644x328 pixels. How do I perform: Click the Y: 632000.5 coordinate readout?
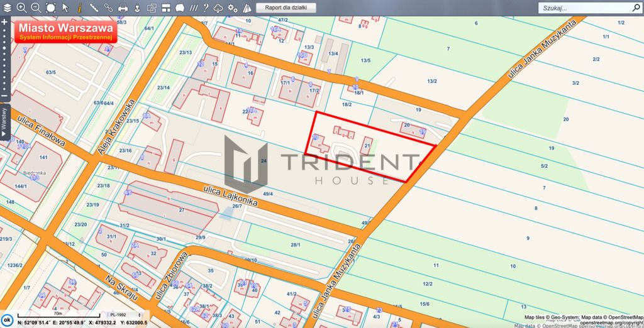click(134, 323)
